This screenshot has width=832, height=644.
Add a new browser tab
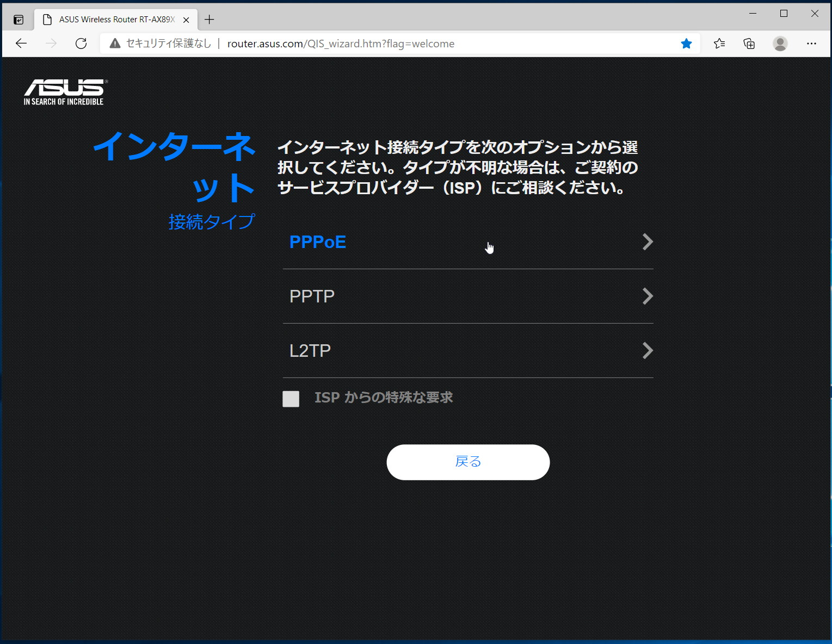(x=209, y=20)
